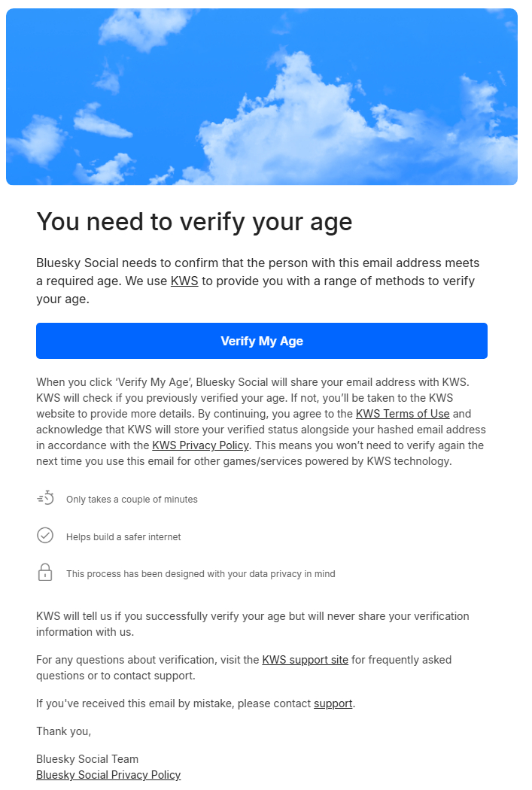Click the 'Helps build a safer internet' text
This screenshot has height=790, width=532.
coord(123,537)
